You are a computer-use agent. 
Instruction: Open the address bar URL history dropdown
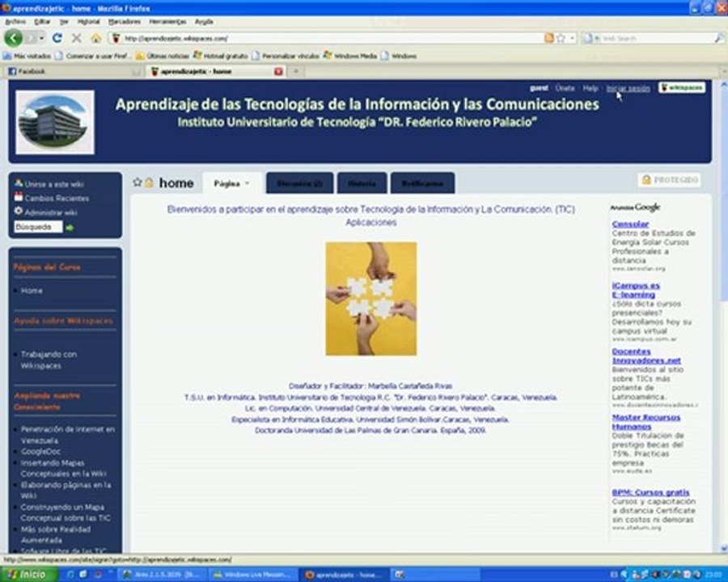572,38
